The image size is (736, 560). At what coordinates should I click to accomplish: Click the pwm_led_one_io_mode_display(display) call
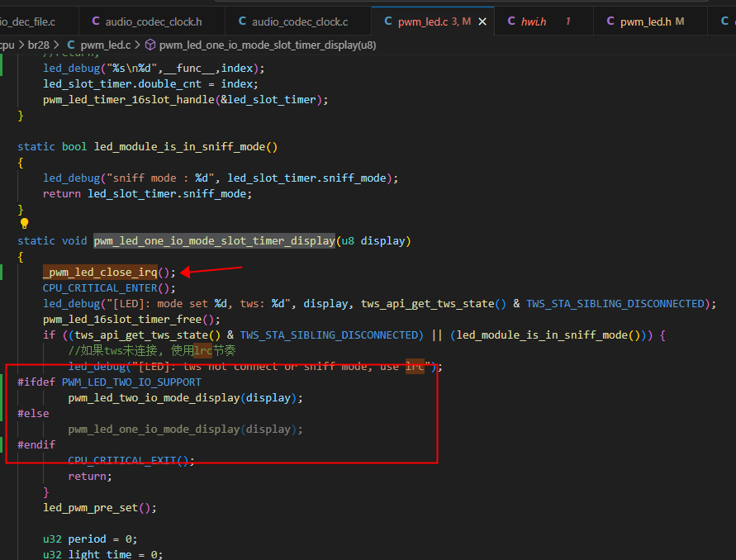pyautogui.click(x=185, y=429)
